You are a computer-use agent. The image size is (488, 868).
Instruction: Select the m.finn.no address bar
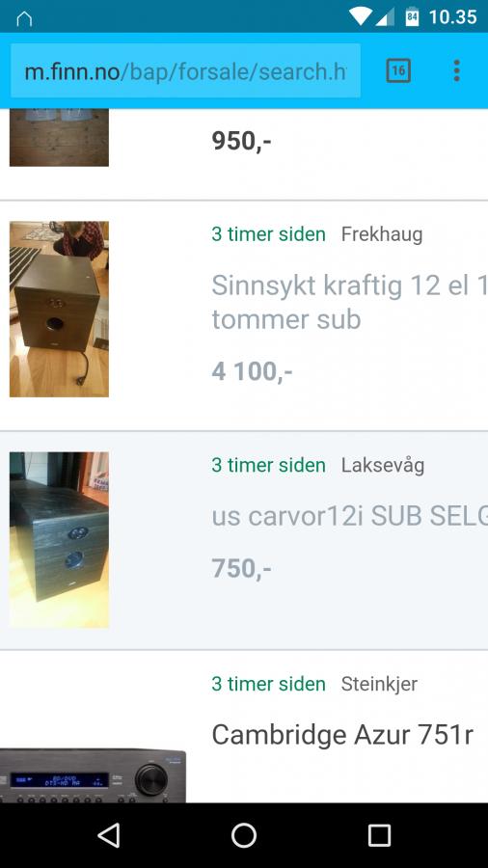(185, 70)
